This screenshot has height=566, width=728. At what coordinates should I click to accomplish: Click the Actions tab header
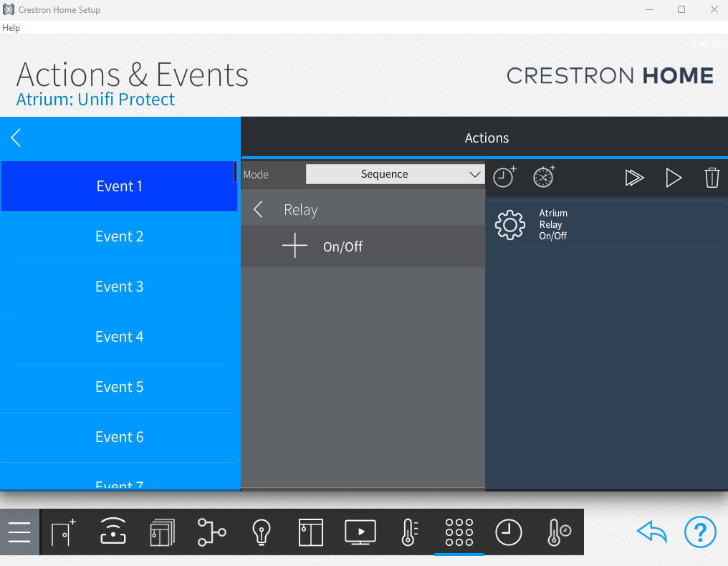click(x=486, y=138)
